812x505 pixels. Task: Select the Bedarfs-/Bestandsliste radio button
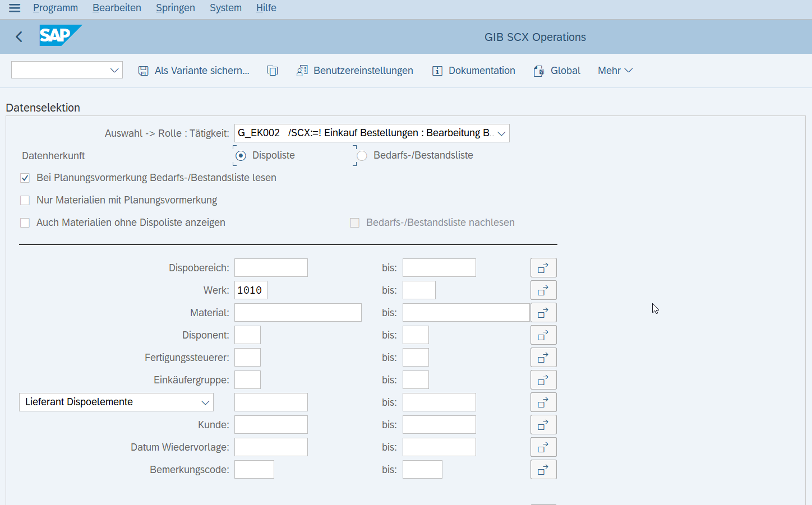click(x=362, y=156)
